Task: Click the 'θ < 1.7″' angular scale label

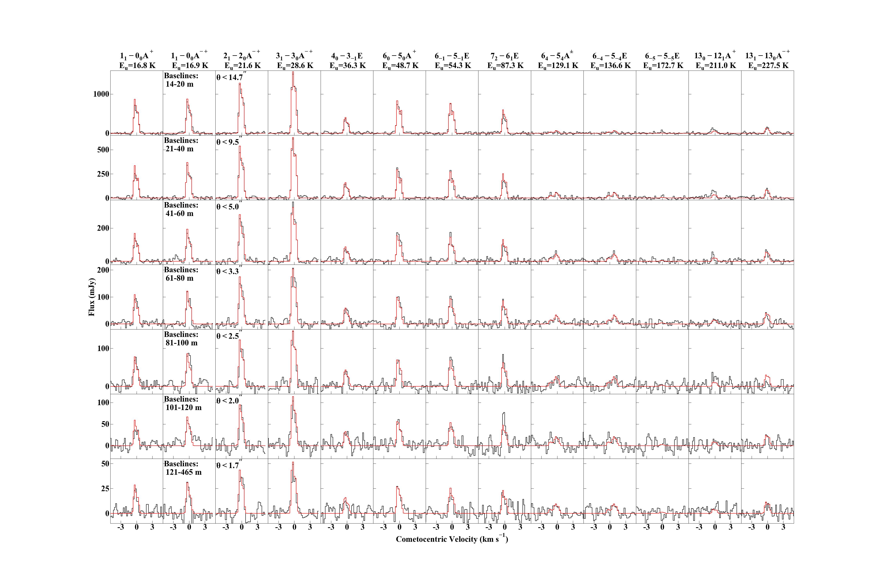Action: point(228,465)
